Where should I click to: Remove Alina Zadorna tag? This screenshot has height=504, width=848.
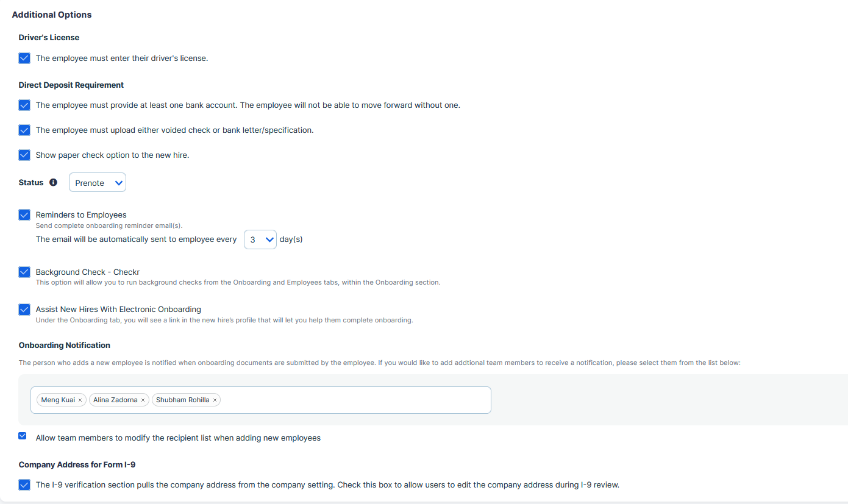[x=143, y=400]
